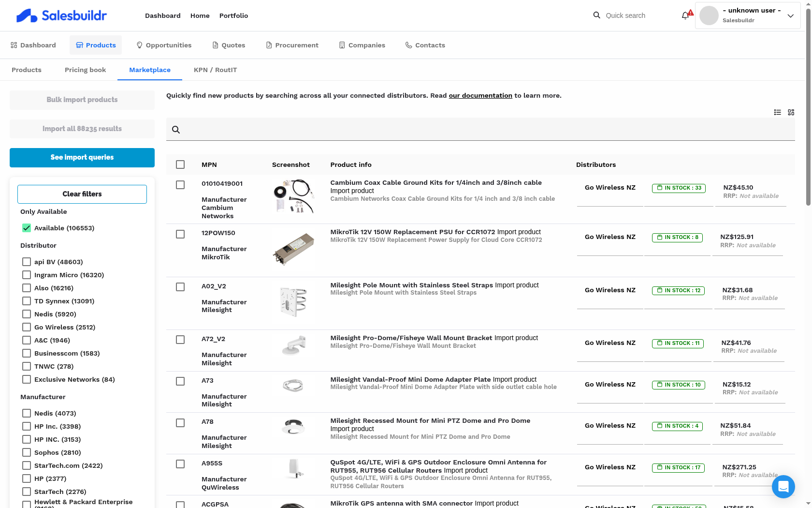Click the IN STOCK : 8 badge

coord(677,238)
